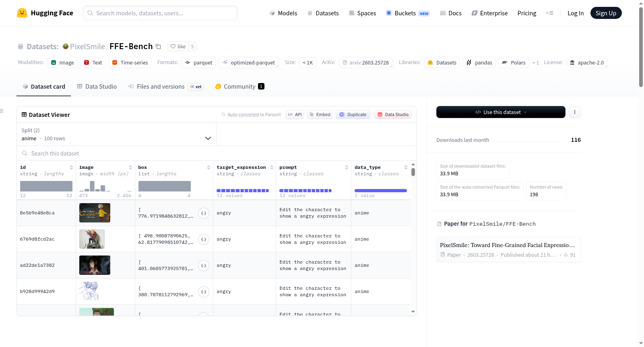Click the <1K size tag
The image size is (644, 347).
[308, 63]
